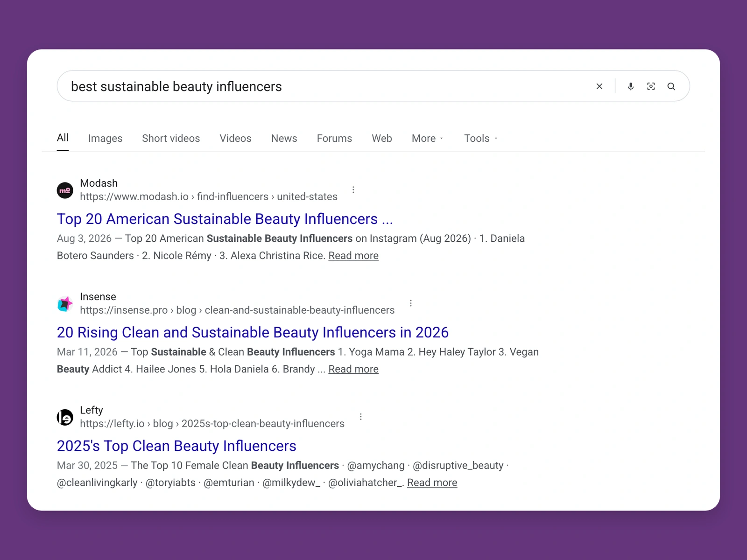Image resolution: width=747 pixels, height=560 pixels.
Task: Clear the search query with the X icon
Action: [x=599, y=86]
